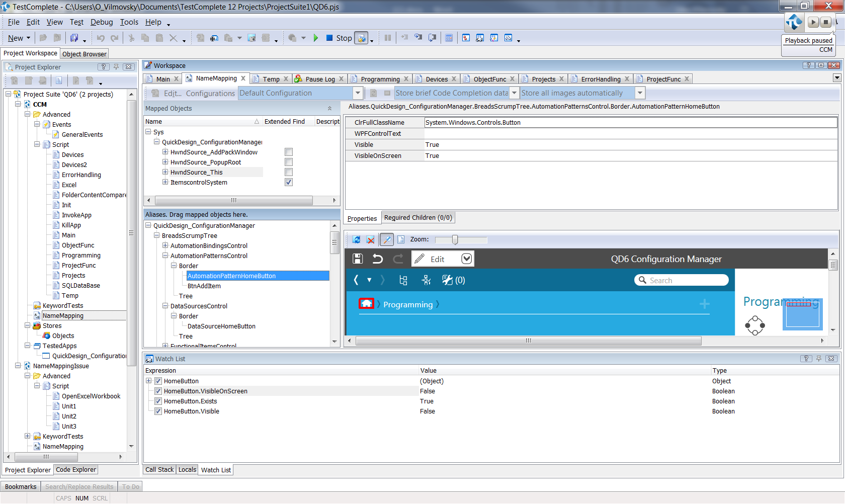
Task: Collapse the DataSourcesControl tree node
Action: pos(165,306)
